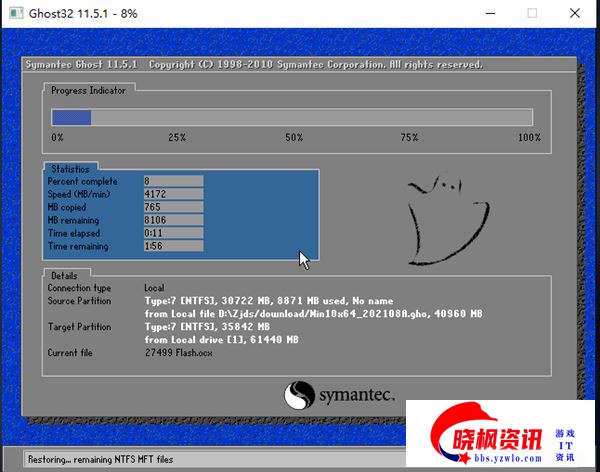Click the 'Details' group label
This screenshot has width=600, height=472.
64,276
